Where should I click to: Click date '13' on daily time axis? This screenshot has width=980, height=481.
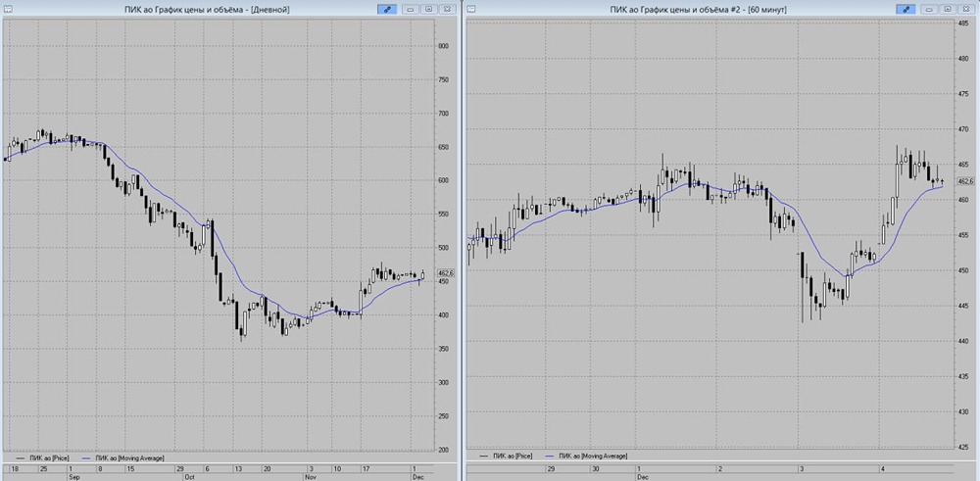pos(238,468)
